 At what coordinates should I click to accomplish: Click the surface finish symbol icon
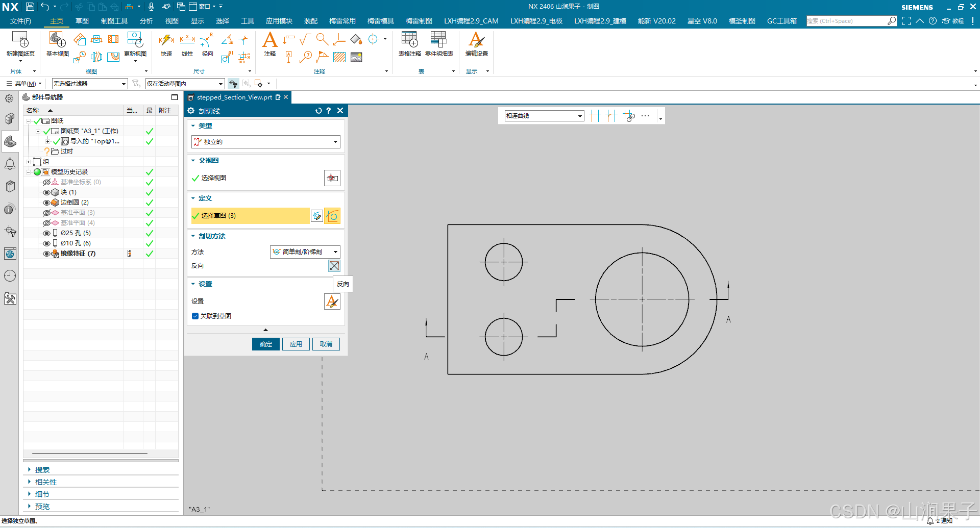coord(305,39)
